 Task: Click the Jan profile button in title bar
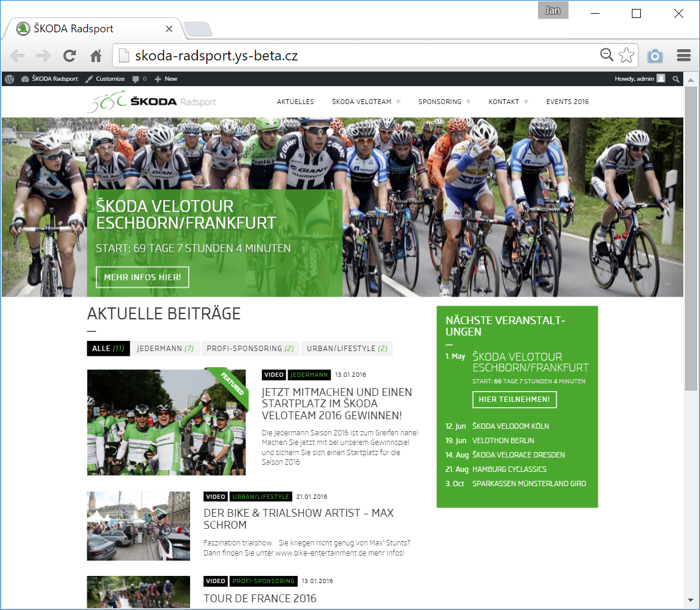(553, 10)
